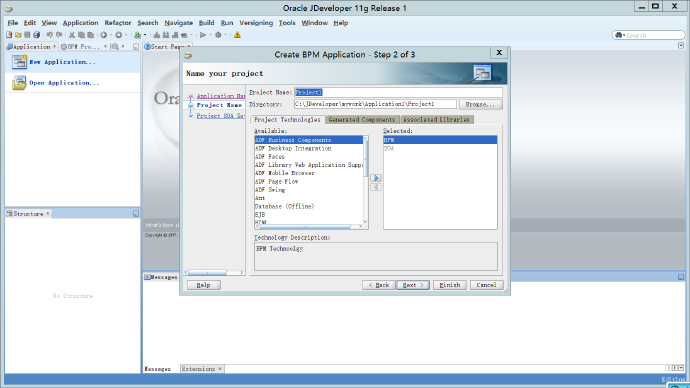This screenshot has height=388, width=690.
Task: Click the New Application icon in navigator
Action: 19,62
